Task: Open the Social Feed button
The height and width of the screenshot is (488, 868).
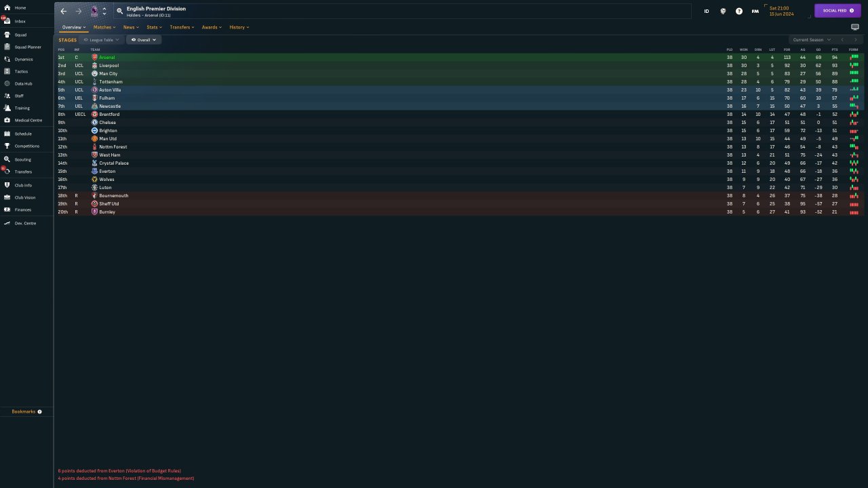Action: (837, 11)
